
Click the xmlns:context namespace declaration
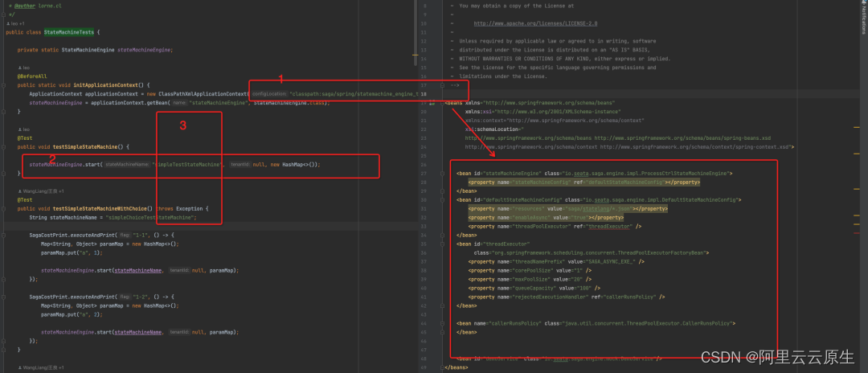pos(555,120)
